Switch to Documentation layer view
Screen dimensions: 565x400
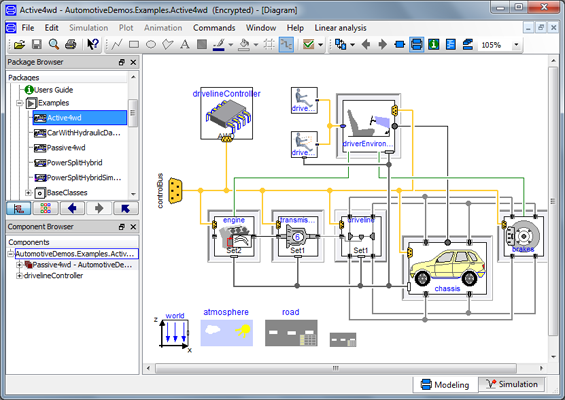[x=433, y=45]
